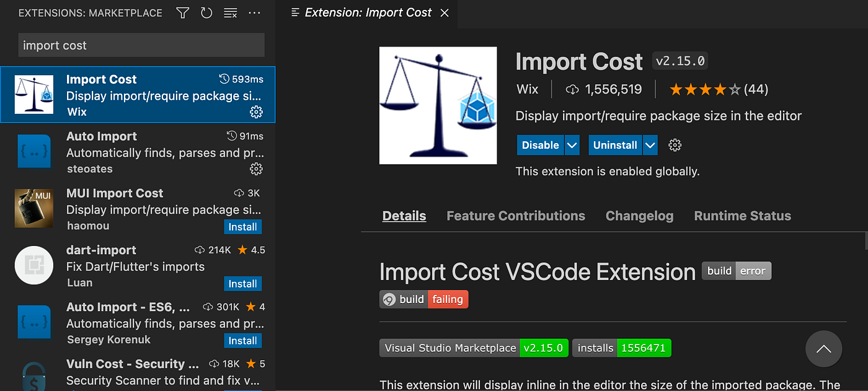Click the 18K downloads count for Vuln Cost

224,364
